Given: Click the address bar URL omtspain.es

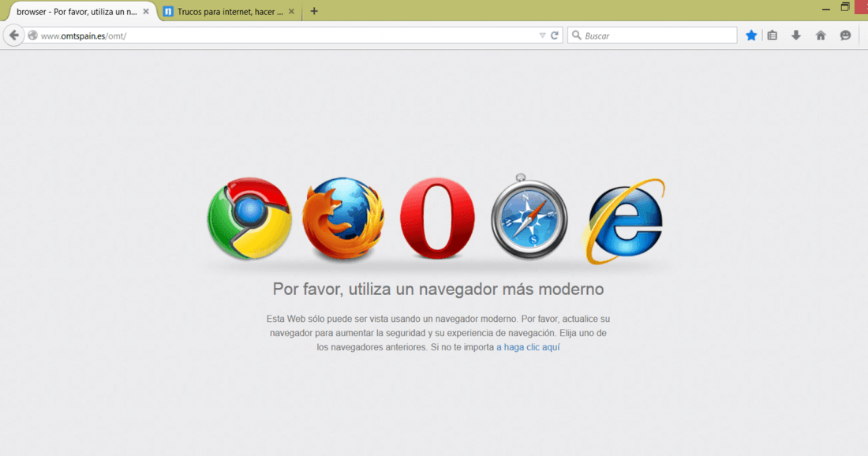Looking at the screenshot, I should (83, 36).
